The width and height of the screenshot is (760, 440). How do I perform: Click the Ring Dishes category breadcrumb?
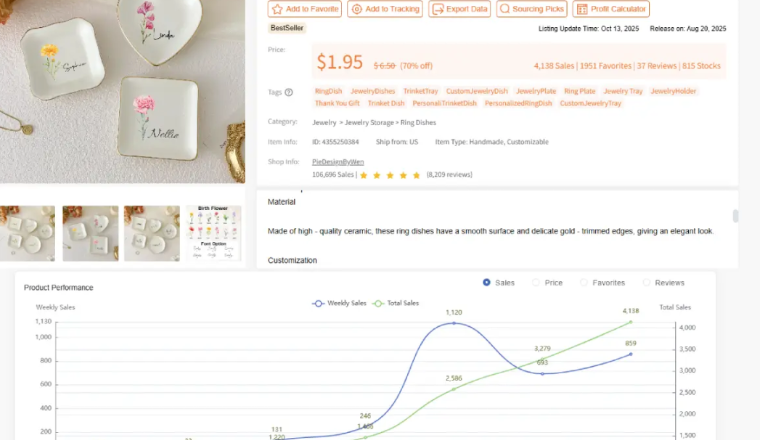pos(418,123)
